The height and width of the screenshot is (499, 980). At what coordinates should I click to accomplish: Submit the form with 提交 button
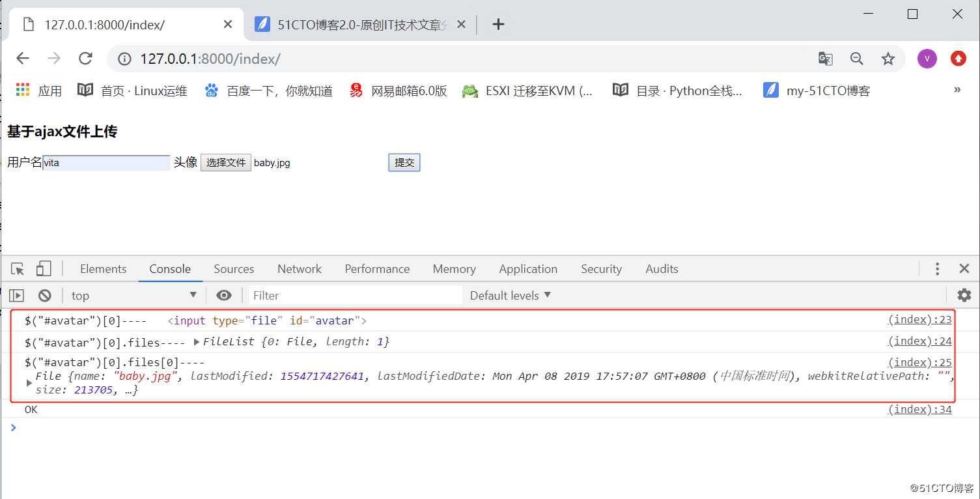404,163
